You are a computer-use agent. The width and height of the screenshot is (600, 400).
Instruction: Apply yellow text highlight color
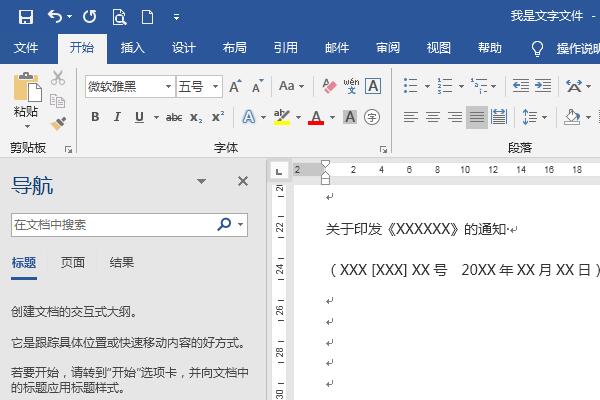282,117
